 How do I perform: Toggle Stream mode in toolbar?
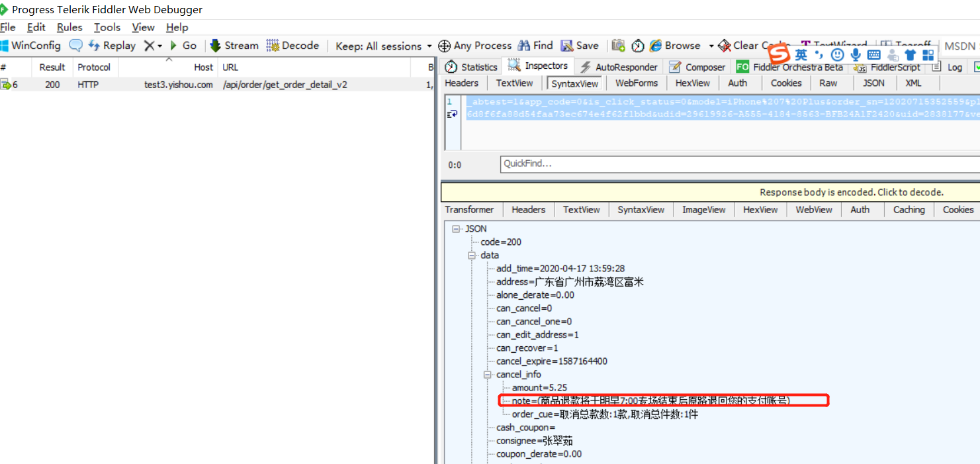point(234,46)
